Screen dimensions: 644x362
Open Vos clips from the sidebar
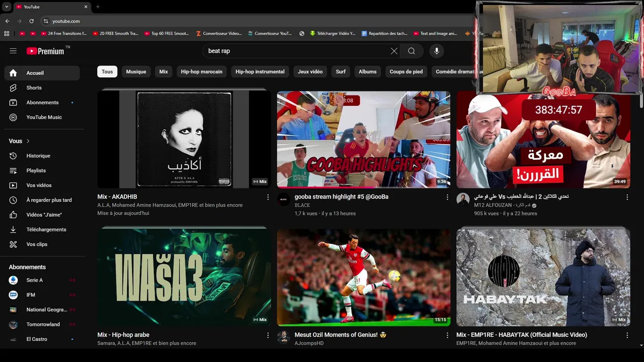42,244
